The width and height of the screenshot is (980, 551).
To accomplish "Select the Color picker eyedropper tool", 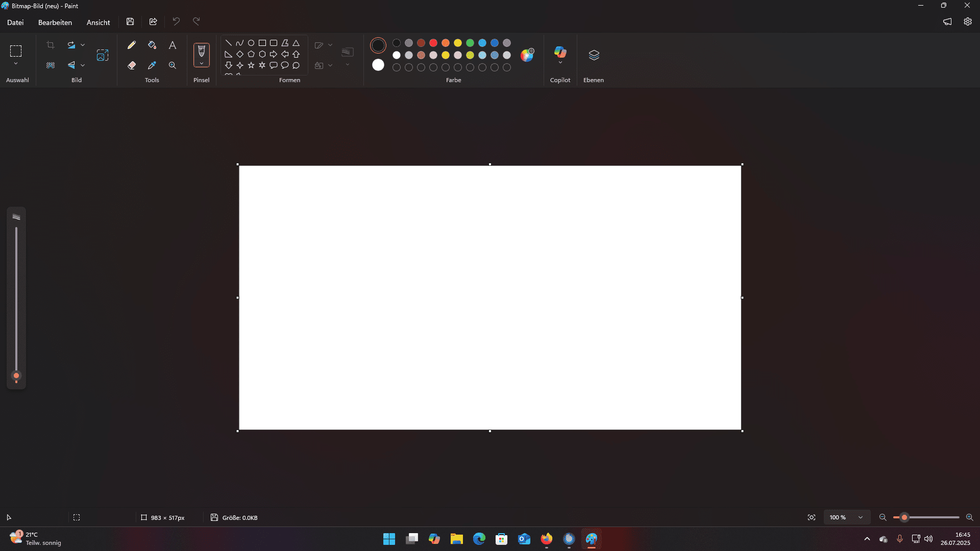I will [152, 65].
